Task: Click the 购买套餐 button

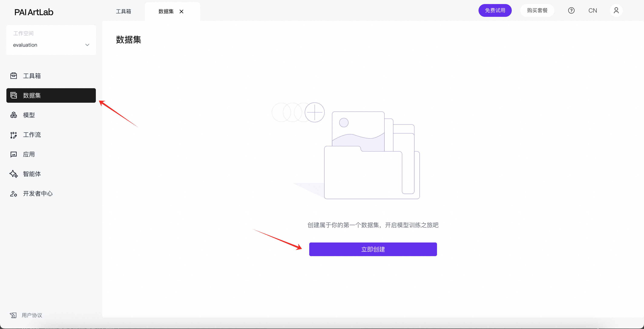Action: click(x=537, y=10)
